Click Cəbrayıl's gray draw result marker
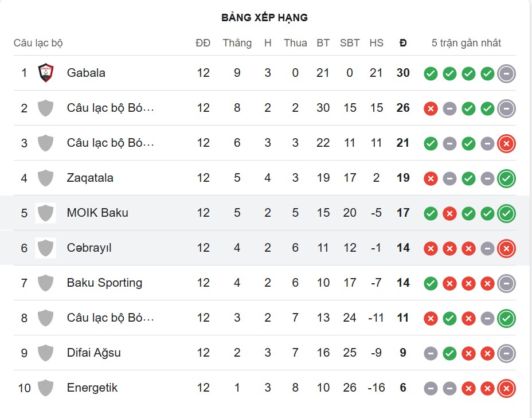 [487, 248]
